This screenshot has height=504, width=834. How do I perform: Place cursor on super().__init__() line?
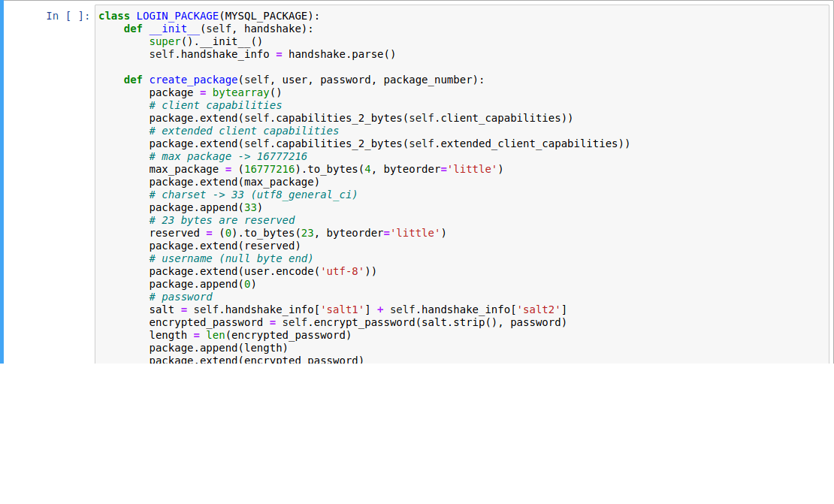206,41
